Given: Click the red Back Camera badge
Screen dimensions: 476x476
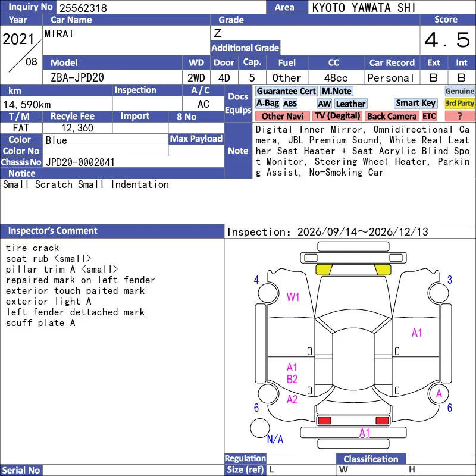Looking at the screenshot, I should pos(392,116).
